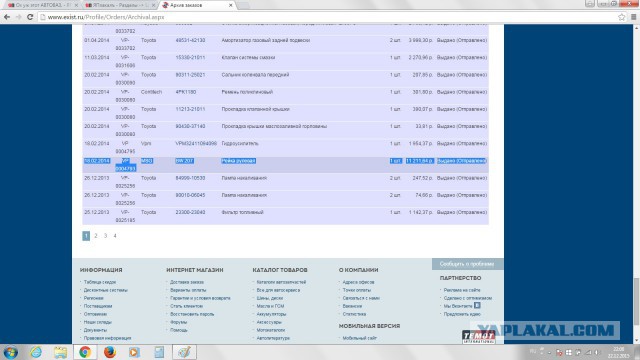This screenshot has width=640, height=360.
Task: Open the Вакансии link
Action: coord(352,306)
